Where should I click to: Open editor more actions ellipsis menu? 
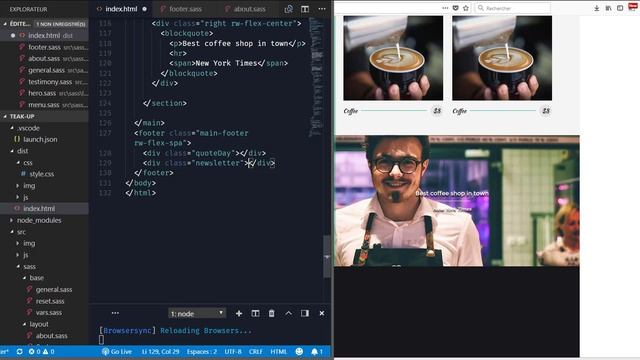(x=322, y=9)
